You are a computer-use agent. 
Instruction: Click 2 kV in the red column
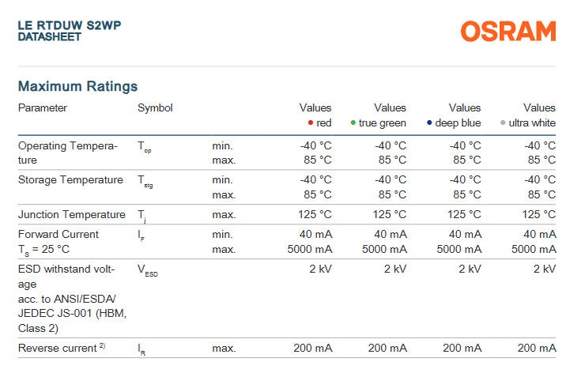click(320, 269)
